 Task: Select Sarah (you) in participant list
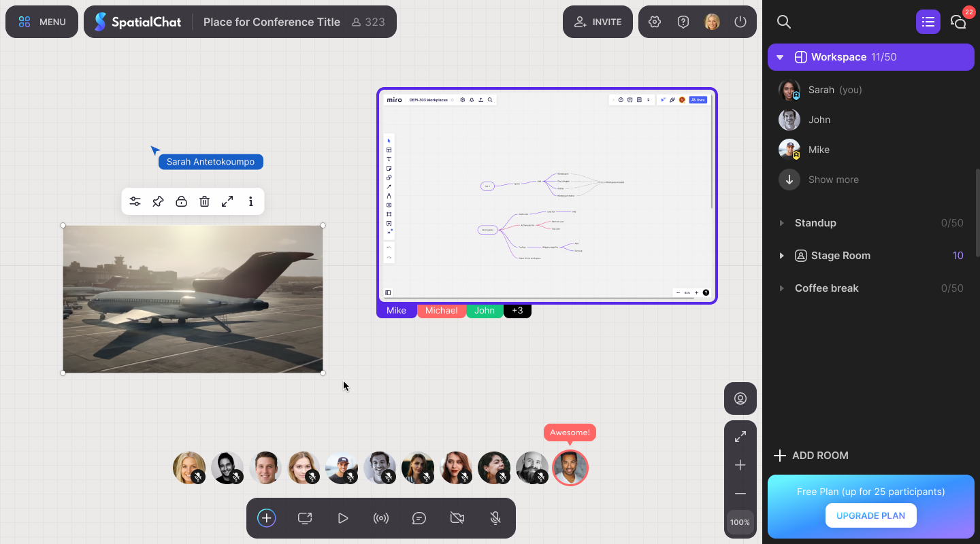coord(871,90)
